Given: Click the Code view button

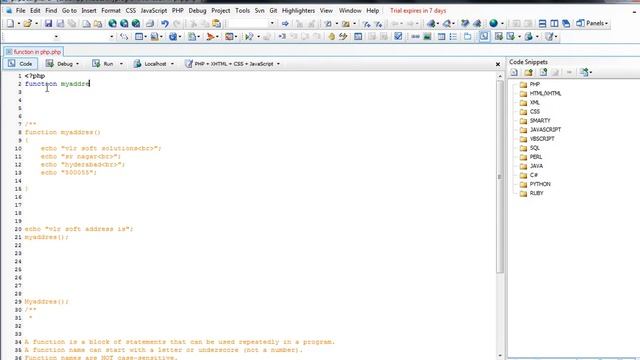Looking at the screenshot, I should pyautogui.click(x=20, y=64).
